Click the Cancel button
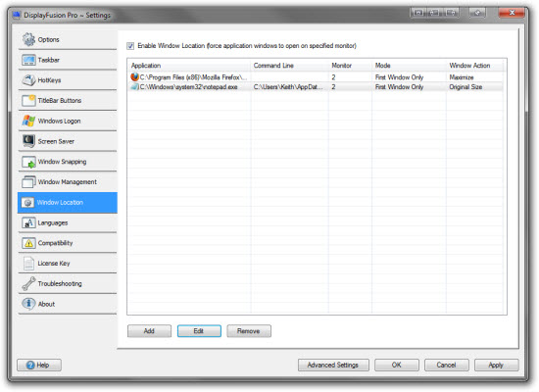 [x=446, y=365]
